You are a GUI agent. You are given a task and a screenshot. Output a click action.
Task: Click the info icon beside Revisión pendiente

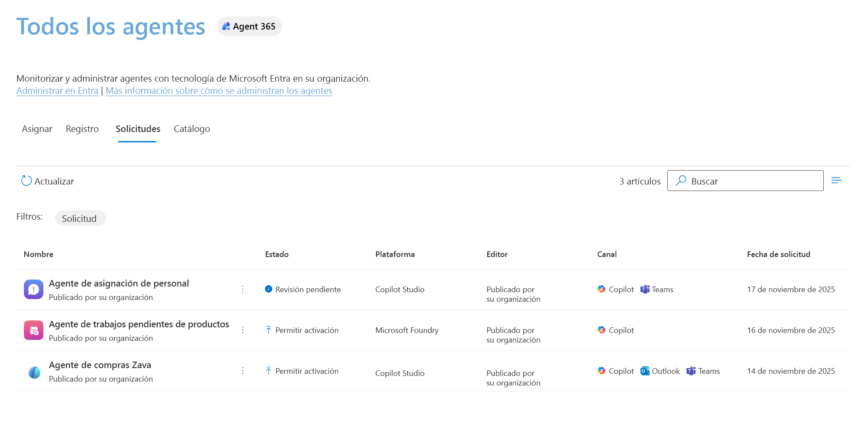pos(269,289)
